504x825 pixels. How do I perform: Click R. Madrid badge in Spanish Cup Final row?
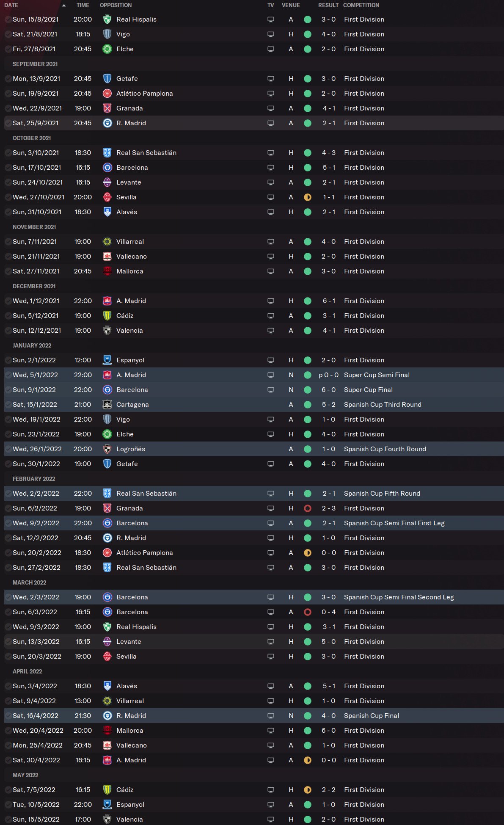[107, 716]
